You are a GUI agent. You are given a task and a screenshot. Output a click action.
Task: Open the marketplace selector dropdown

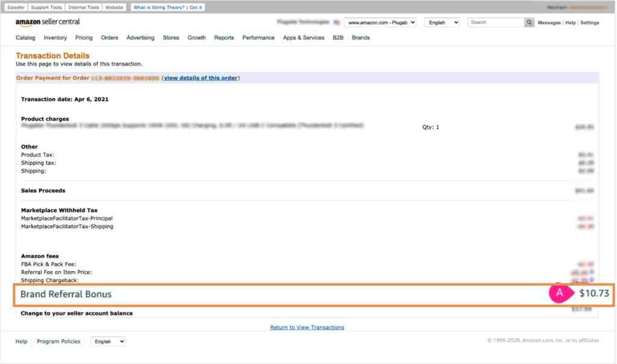click(380, 22)
